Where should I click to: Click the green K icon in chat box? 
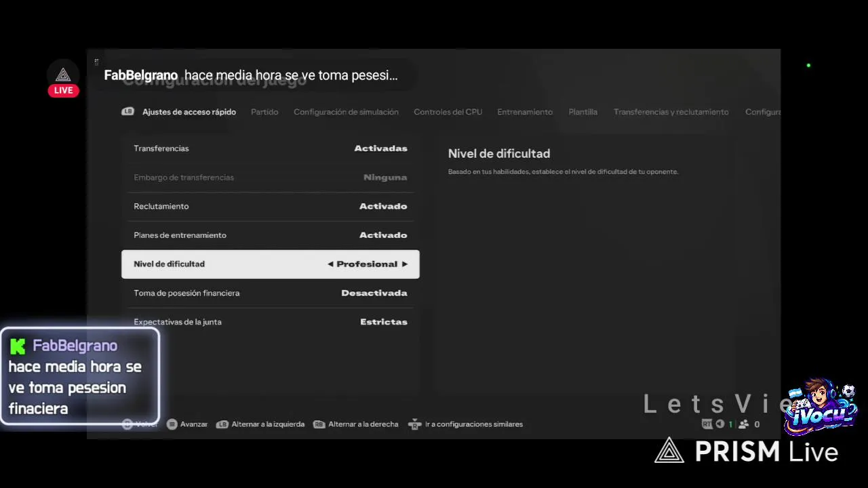pyautogui.click(x=18, y=346)
